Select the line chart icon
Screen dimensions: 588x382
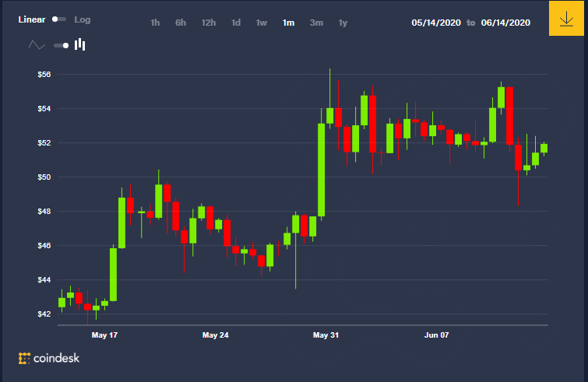[x=37, y=45]
